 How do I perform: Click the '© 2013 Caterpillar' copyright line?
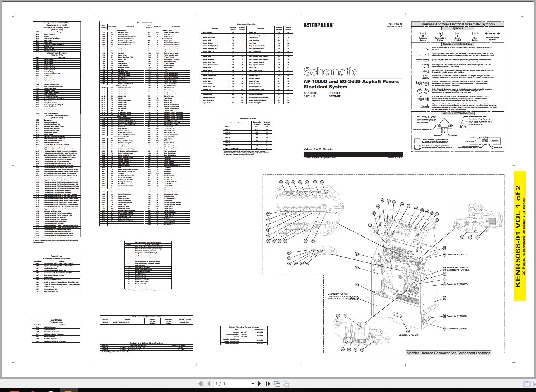point(320,158)
